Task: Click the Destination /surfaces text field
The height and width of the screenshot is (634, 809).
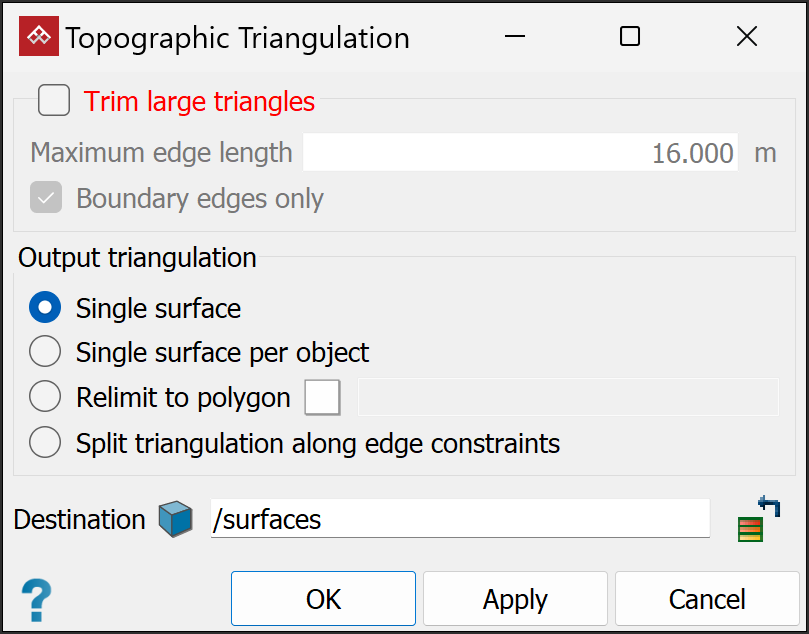Action: [460, 520]
